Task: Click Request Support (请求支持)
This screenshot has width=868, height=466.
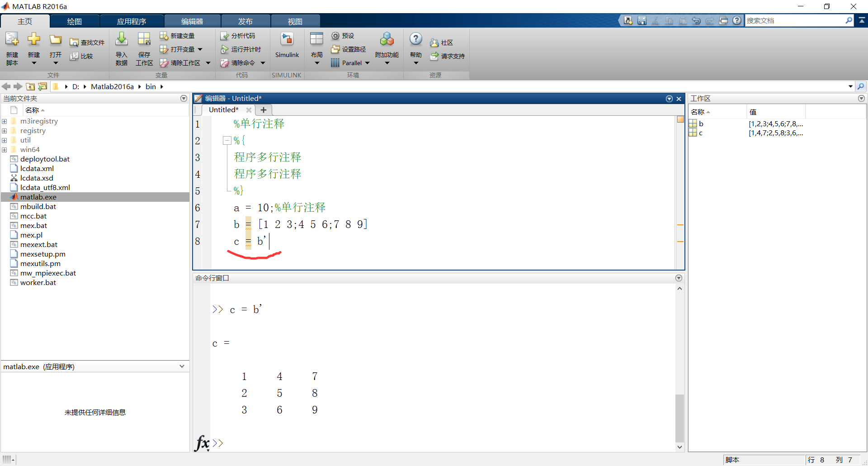Action: coord(448,56)
